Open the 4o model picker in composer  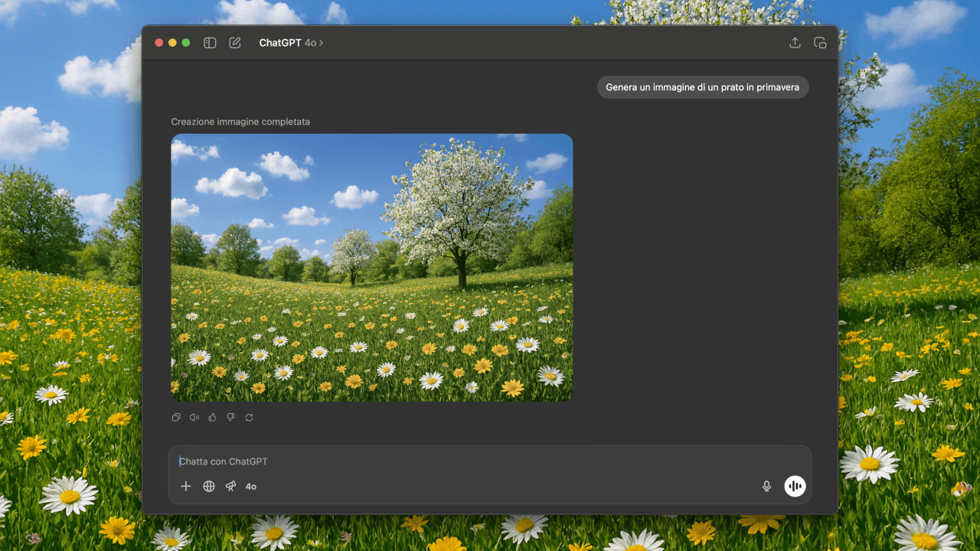pos(251,486)
